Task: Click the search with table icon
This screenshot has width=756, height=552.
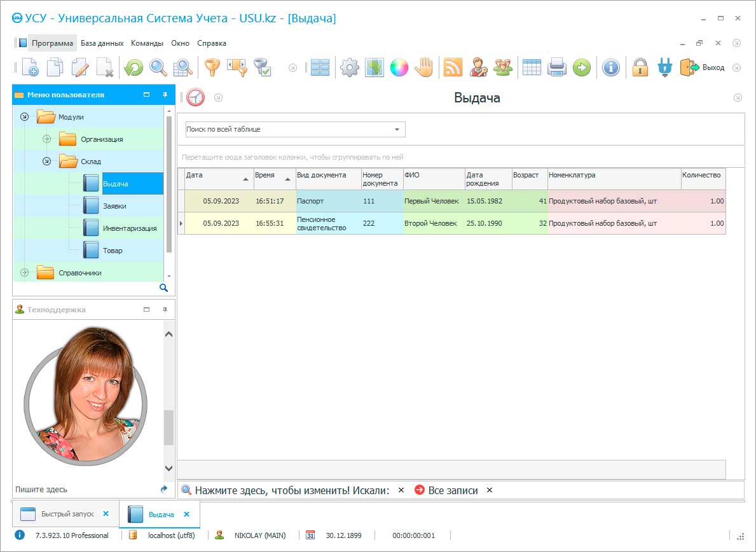Action: coord(182,67)
